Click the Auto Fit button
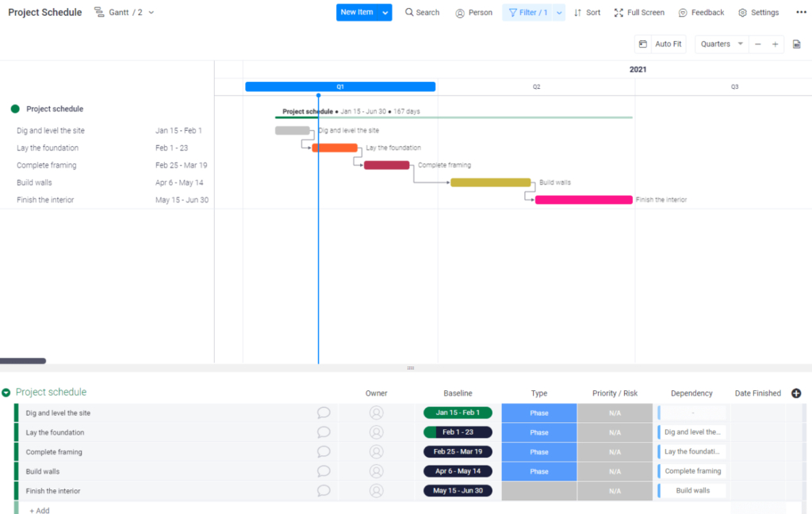This screenshot has height=514, width=812. coord(667,44)
